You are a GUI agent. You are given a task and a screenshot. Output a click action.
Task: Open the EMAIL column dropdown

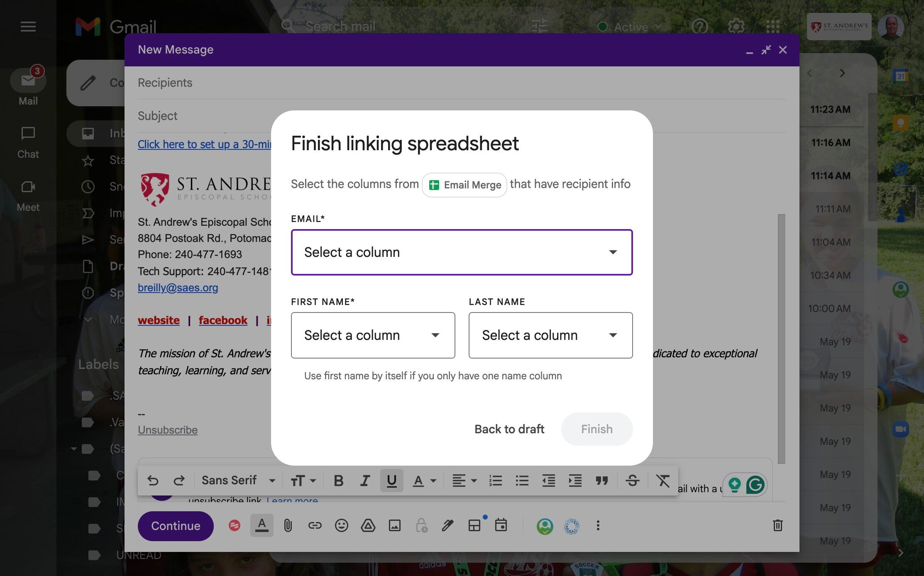(x=462, y=252)
